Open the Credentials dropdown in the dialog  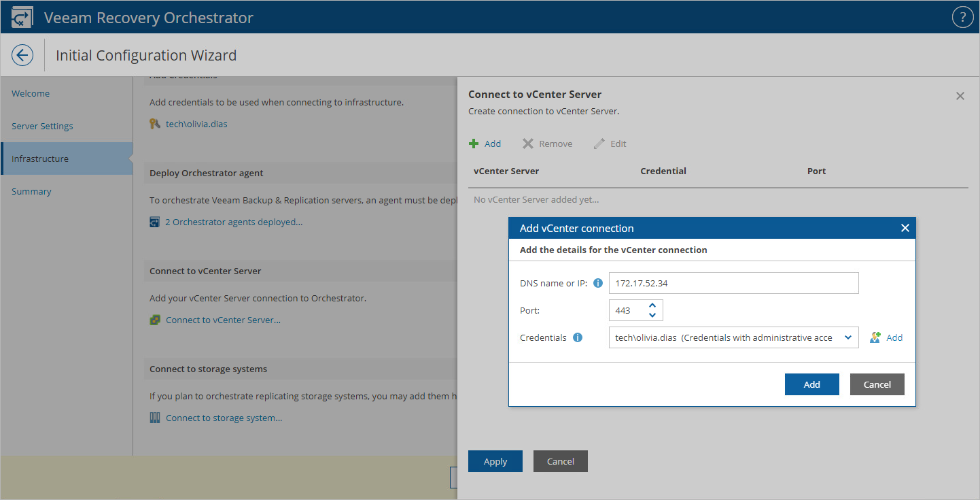847,337
